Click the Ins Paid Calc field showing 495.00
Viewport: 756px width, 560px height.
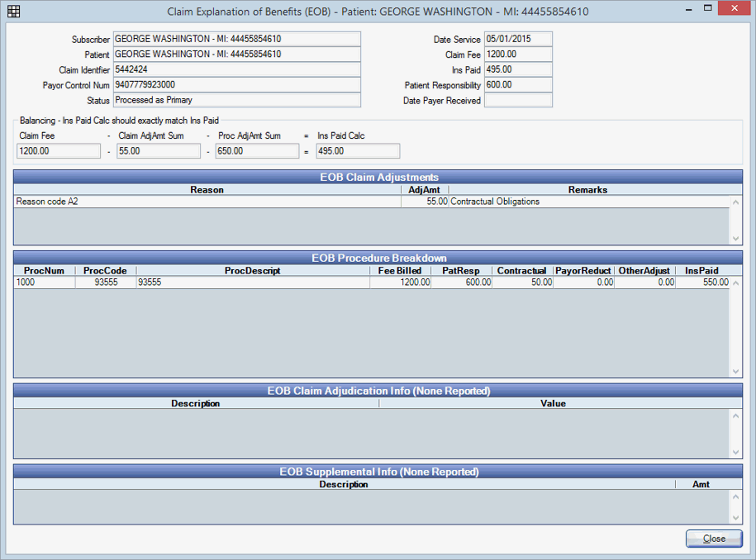pos(357,150)
